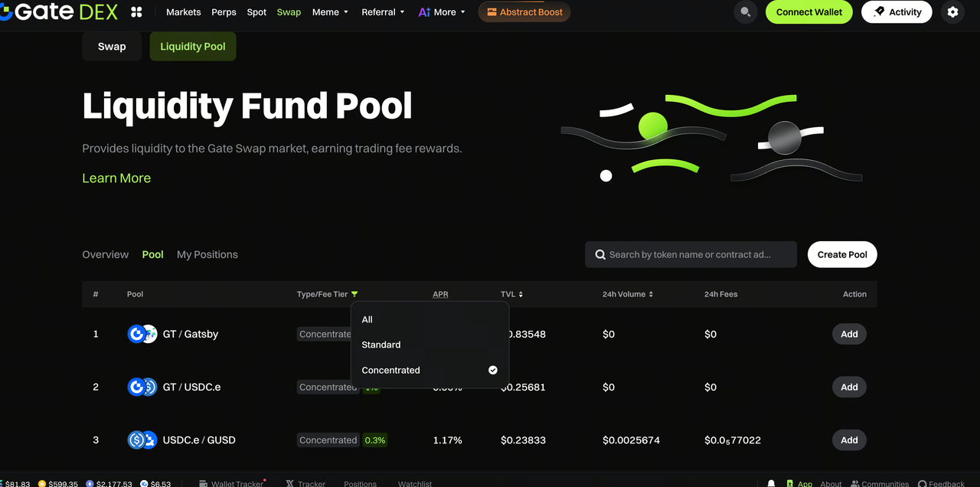Click the USDC.e / GUSD token pair icon
This screenshot has width=980, height=487.
coord(142,440)
